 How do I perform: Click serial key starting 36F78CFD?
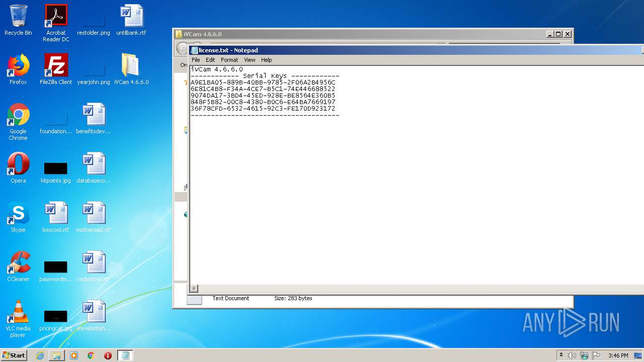point(263,109)
